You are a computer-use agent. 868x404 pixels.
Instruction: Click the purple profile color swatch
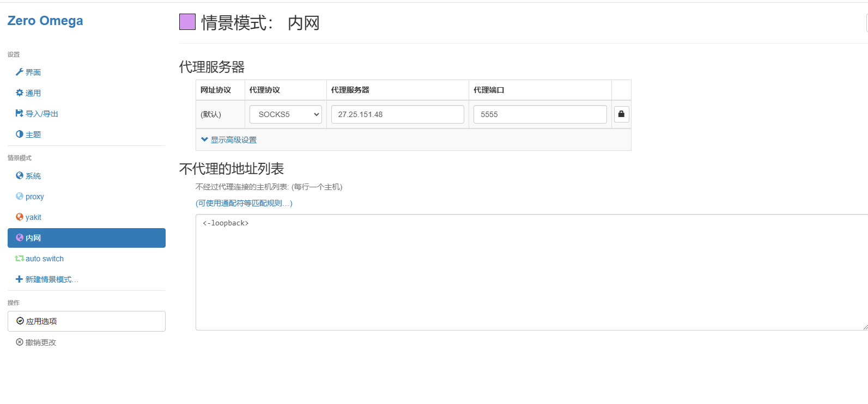[x=187, y=22]
